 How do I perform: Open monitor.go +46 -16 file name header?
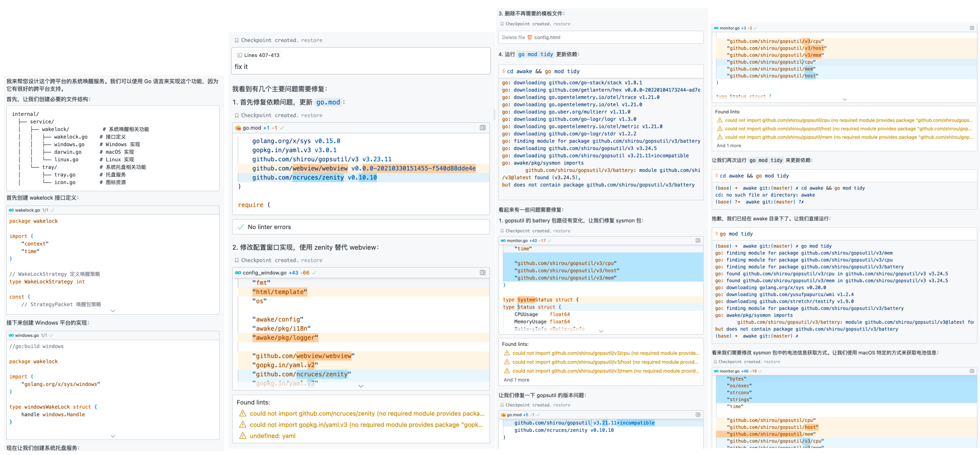coord(729,371)
